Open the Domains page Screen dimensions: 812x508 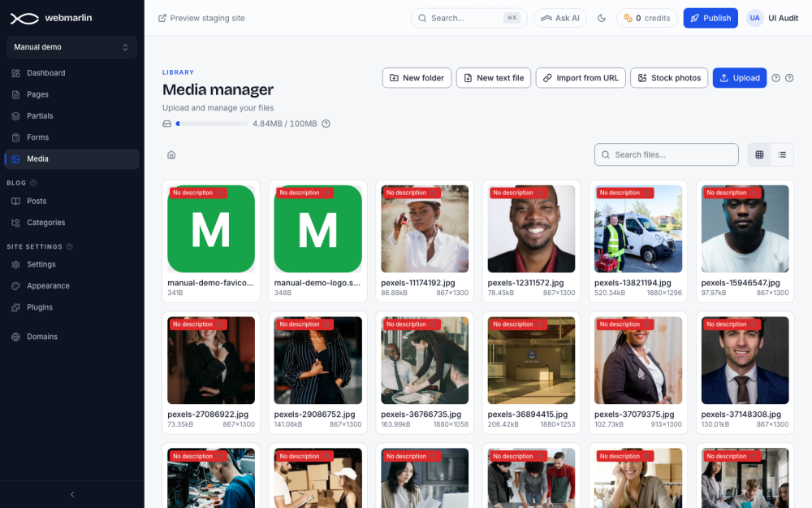tap(72, 336)
